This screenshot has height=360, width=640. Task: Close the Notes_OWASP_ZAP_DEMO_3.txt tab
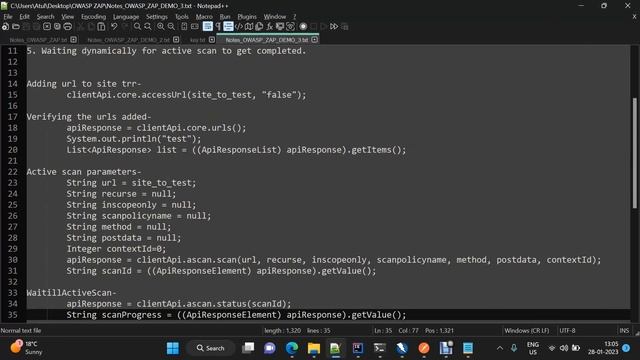pyautogui.click(x=315, y=40)
